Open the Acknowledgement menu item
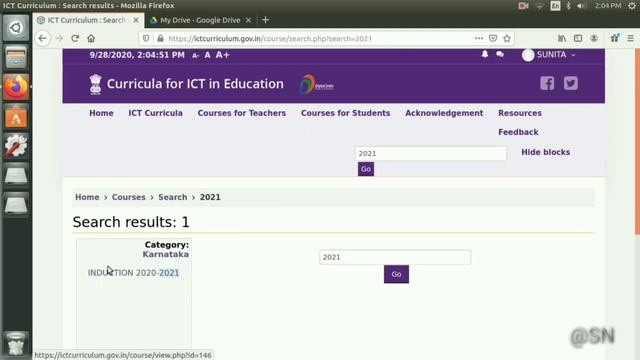 tap(444, 113)
